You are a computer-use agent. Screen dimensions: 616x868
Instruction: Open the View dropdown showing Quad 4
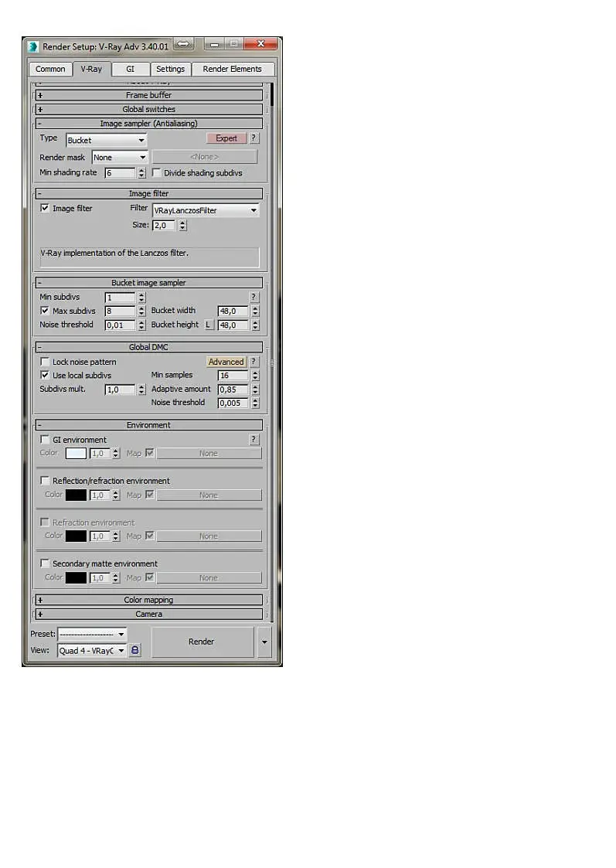pyautogui.click(x=92, y=651)
